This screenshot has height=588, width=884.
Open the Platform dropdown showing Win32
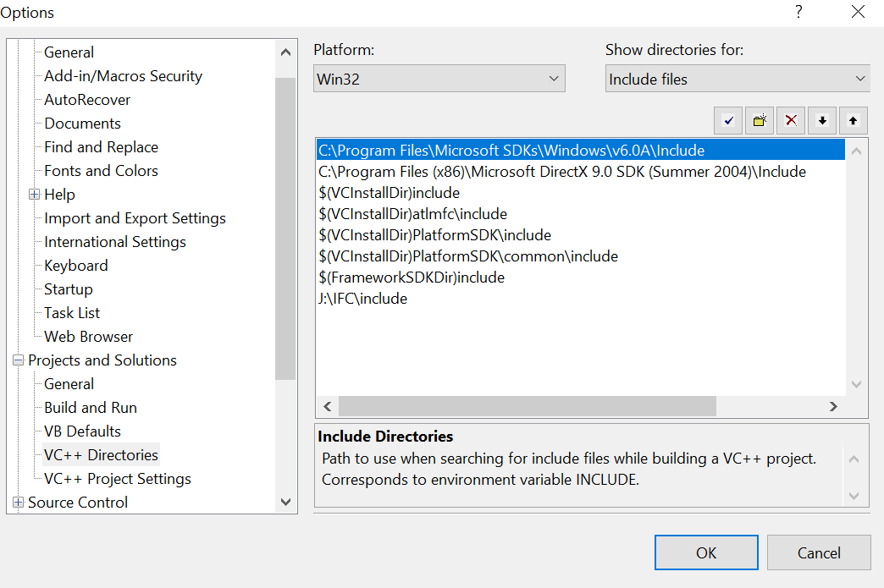coord(439,79)
